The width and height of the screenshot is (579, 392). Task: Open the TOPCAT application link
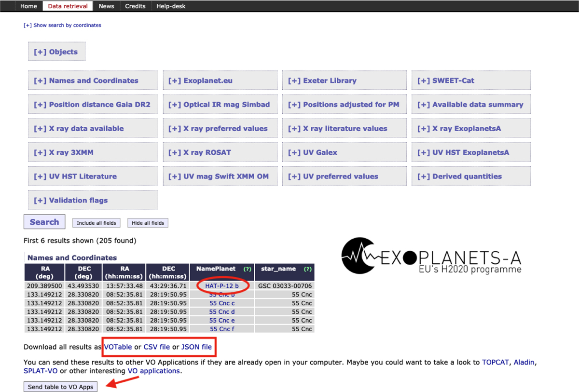496,362
